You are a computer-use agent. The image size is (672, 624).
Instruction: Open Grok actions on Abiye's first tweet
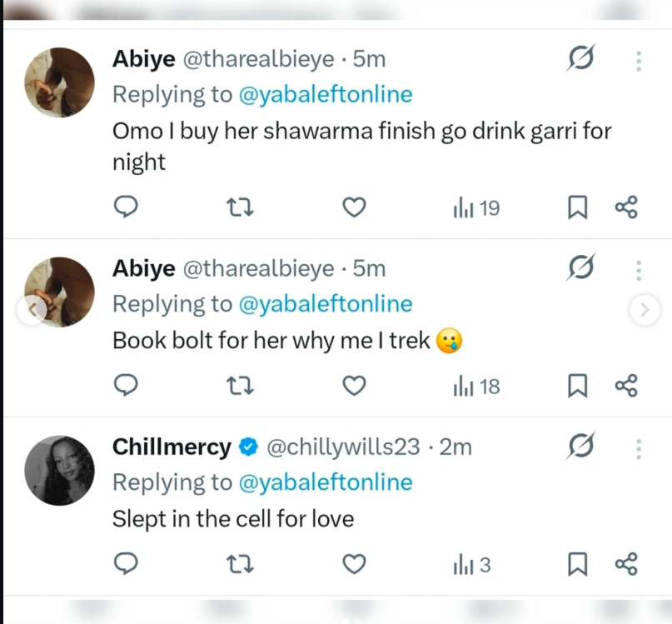click(x=580, y=58)
